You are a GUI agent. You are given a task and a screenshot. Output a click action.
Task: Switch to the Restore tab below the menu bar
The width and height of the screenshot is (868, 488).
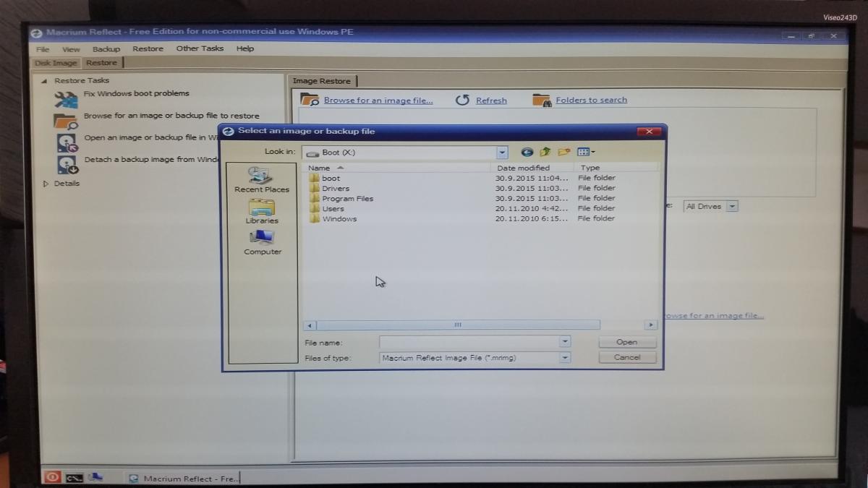click(101, 63)
